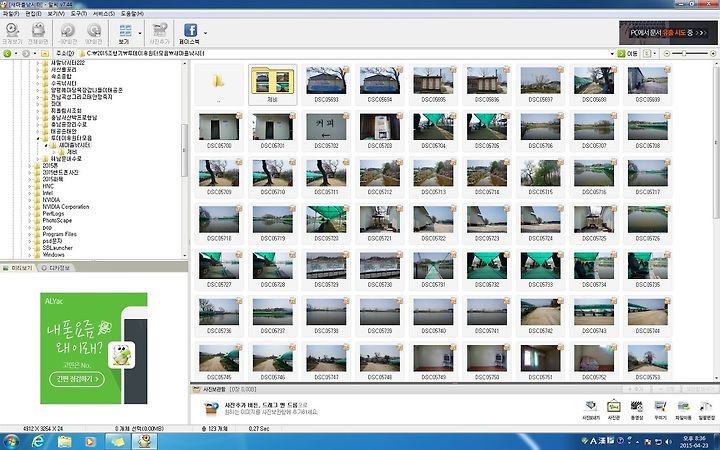The height and width of the screenshot is (450, 720).
Task: Open the 파일(F) menu
Action: (x=11, y=14)
